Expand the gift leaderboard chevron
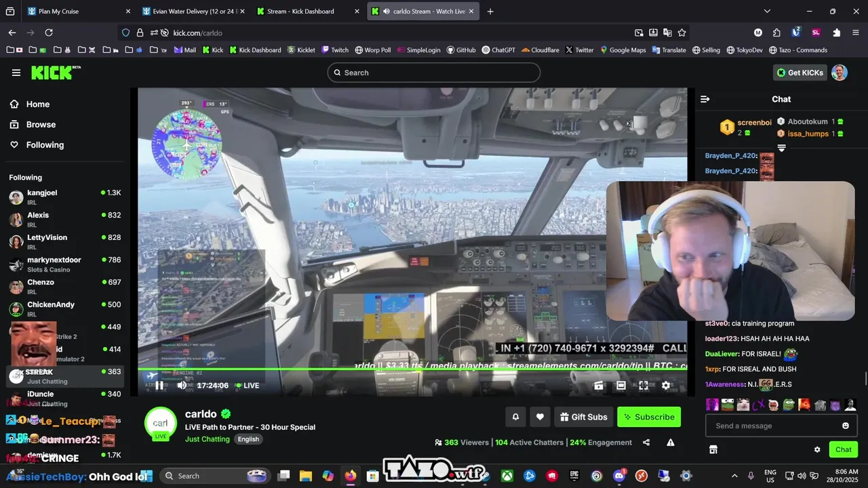 click(781, 148)
